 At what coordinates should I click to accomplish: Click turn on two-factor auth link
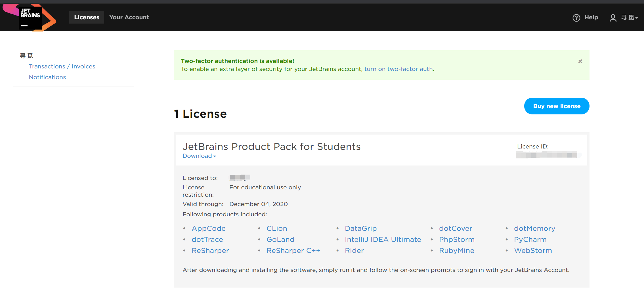pyautogui.click(x=398, y=69)
